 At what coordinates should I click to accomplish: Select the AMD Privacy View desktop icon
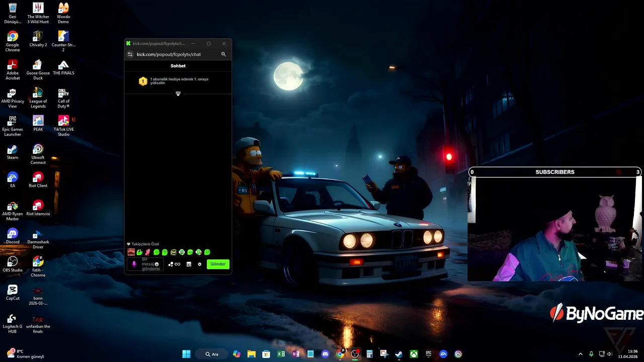13,98
